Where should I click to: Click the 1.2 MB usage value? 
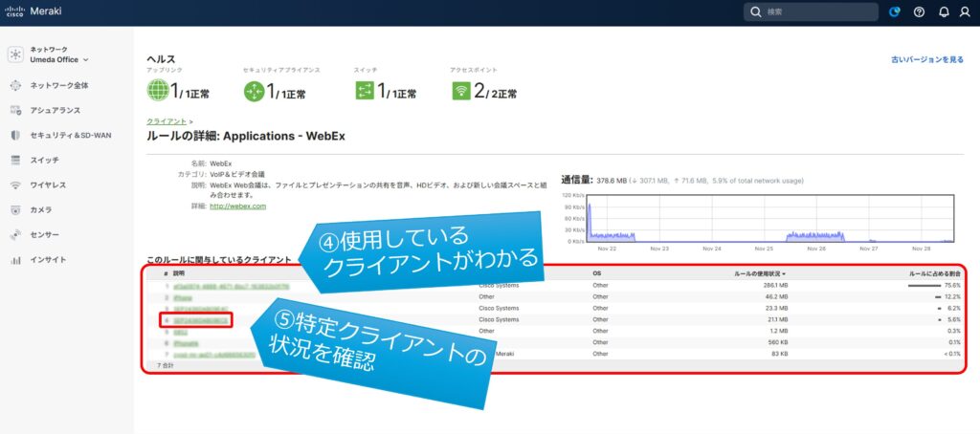pos(778,331)
